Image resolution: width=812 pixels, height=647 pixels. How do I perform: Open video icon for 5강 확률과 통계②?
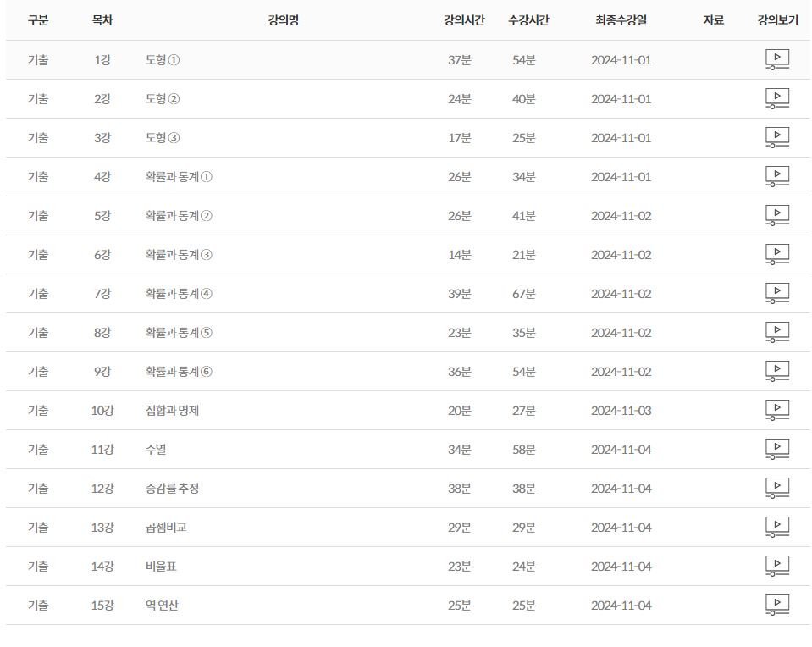click(x=776, y=215)
